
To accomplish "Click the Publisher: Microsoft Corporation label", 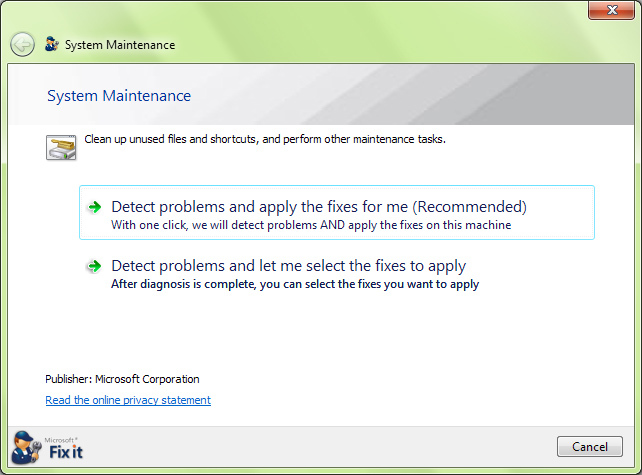I will (122, 379).
